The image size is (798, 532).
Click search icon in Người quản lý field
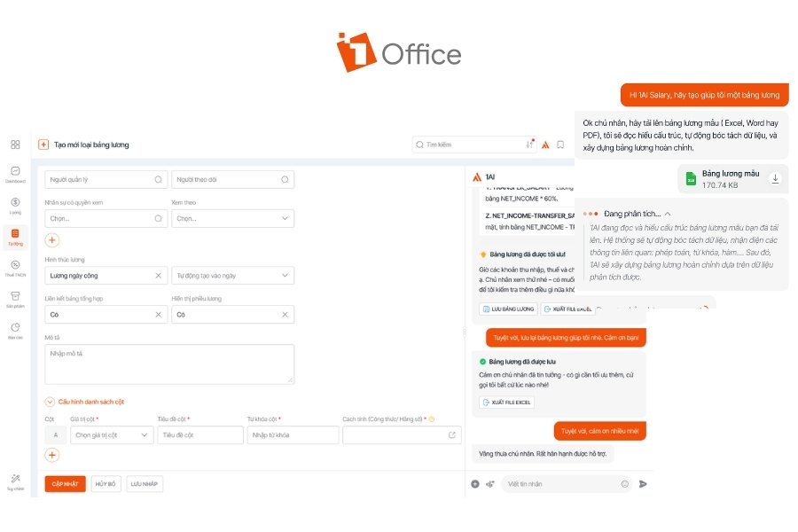click(x=159, y=180)
